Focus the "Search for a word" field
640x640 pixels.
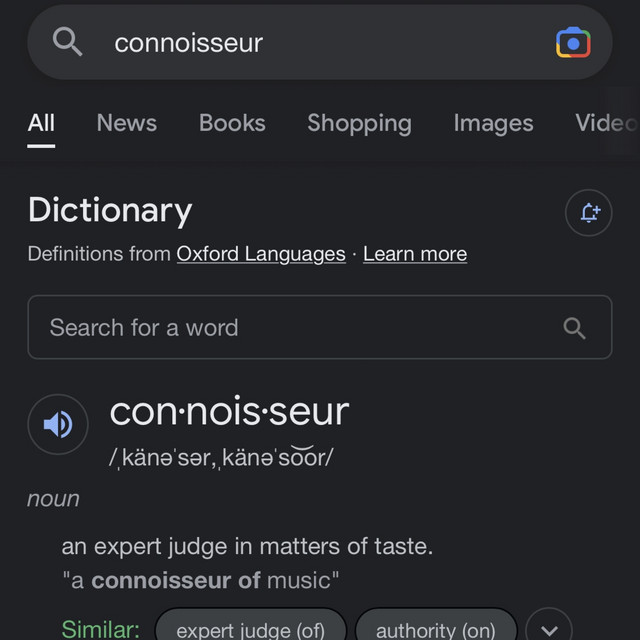[x=320, y=327]
